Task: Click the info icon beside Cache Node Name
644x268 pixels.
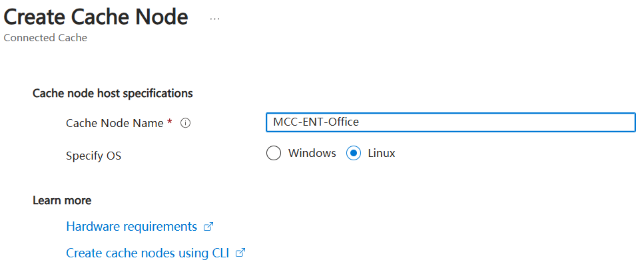Action: (185, 123)
